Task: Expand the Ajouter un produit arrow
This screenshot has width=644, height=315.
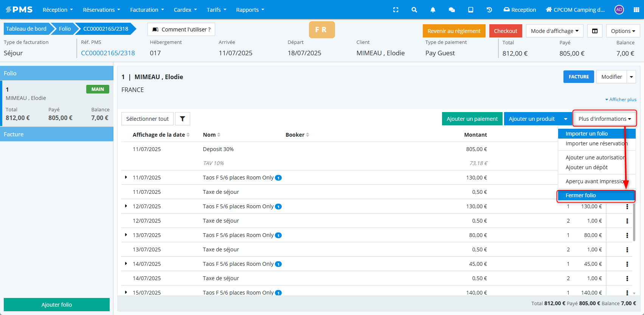Action: click(565, 119)
